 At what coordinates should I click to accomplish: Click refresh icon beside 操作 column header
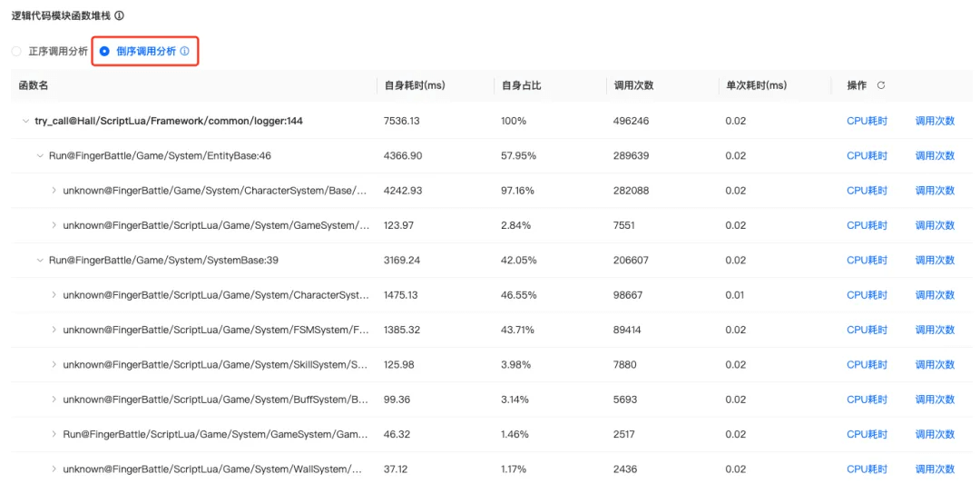pyautogui.click(x=880, y=85)
